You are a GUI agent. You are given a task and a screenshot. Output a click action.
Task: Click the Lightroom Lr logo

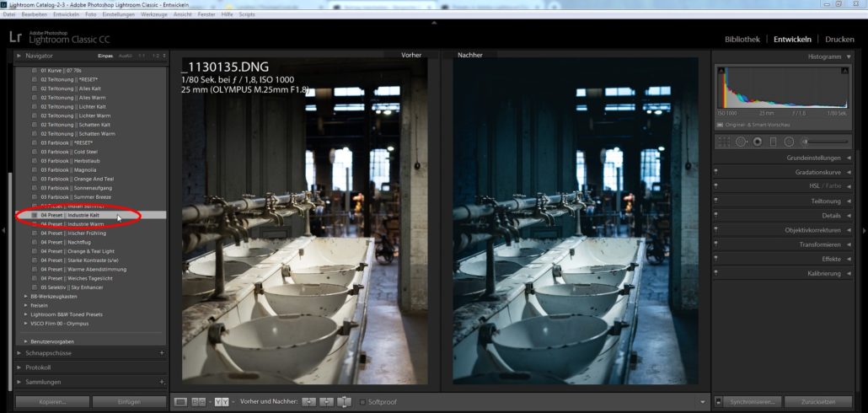[x=15, y=37]
